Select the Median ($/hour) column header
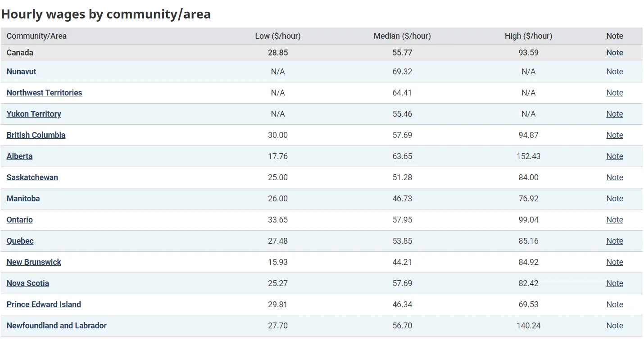The image size is (644, 341). [x=402, y=36]
